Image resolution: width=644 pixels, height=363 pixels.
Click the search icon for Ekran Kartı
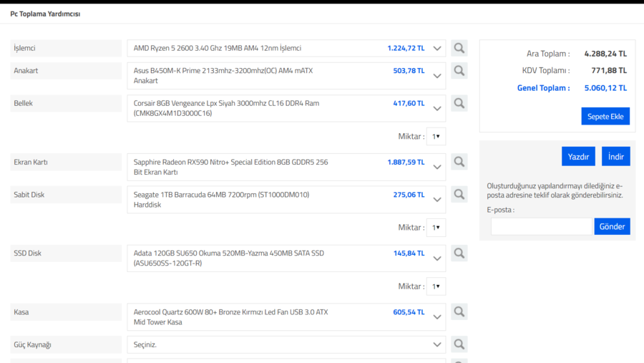pyautogui.click(x=459, y=162)
